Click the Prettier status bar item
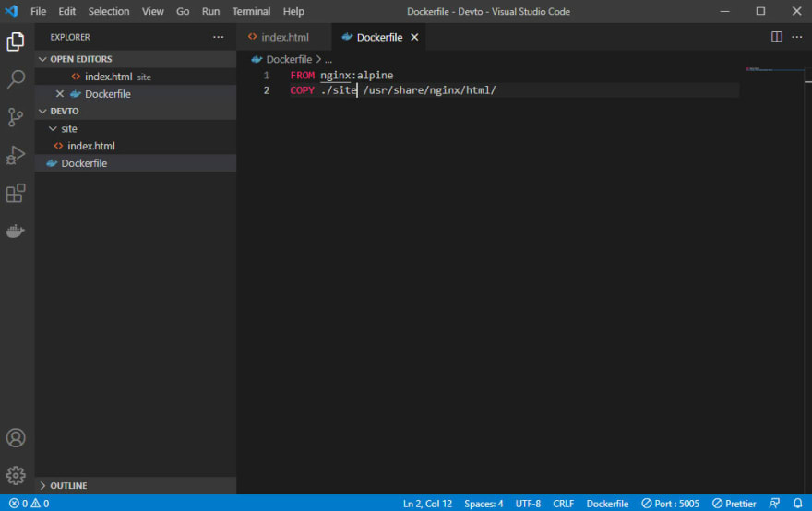812x511 pixels. [734, 504]
